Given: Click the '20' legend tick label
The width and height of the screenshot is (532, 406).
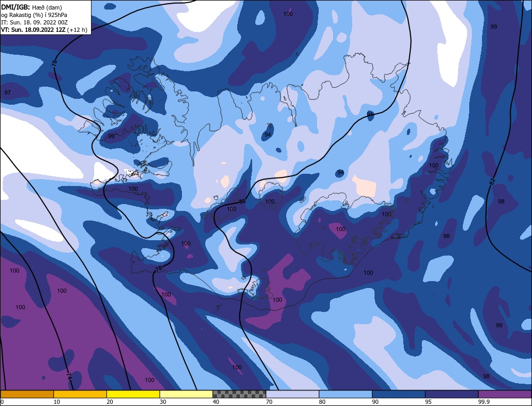Looking at the screenshot, I should [x=110, y=402].
